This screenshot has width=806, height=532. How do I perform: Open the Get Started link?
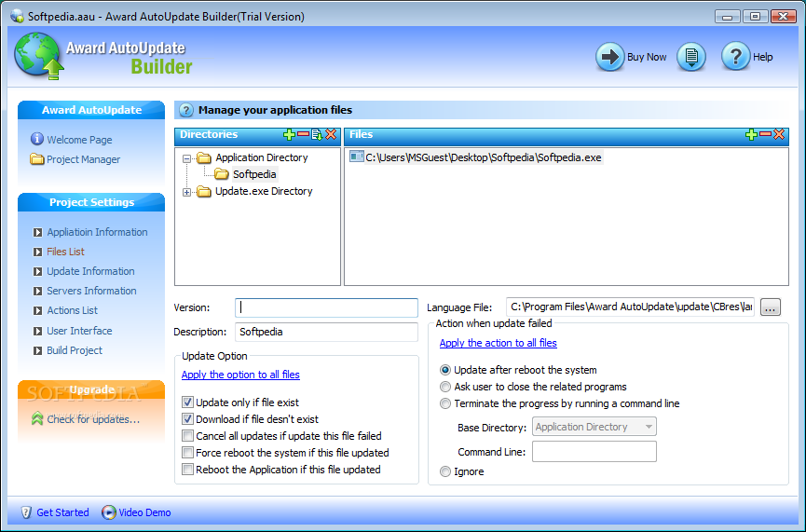[x=62, y=512]
